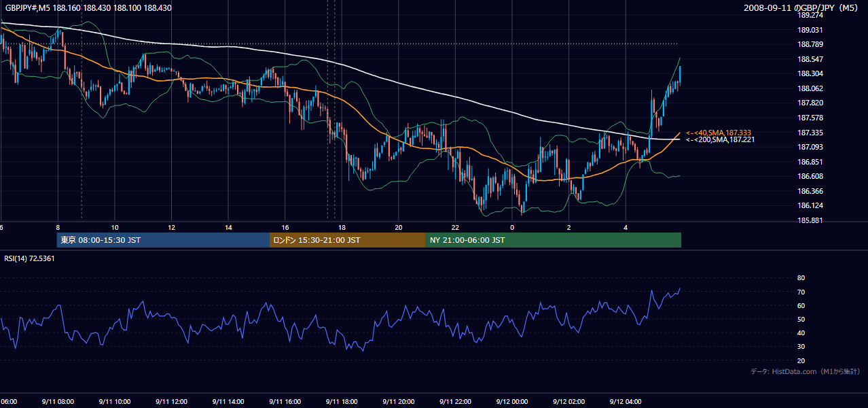Click price level 188.304 on the axis
Screen dimensions: 868x408
pyautogui.click(x=810, y=73)
